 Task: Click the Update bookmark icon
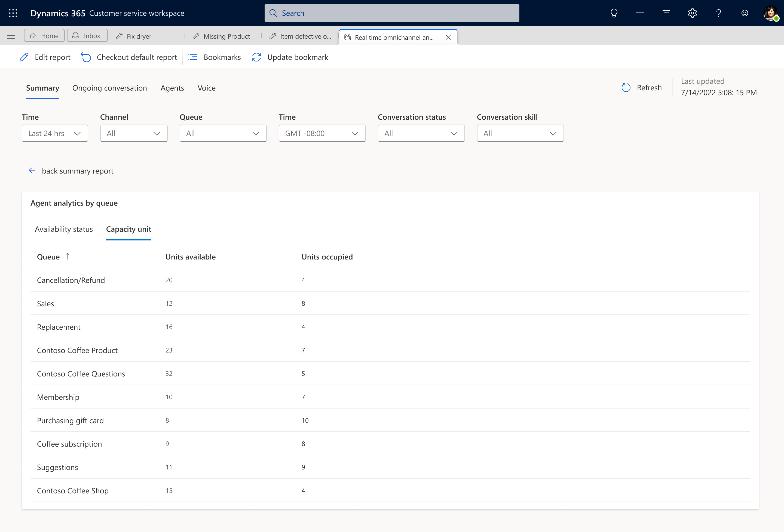coord(257,57)
